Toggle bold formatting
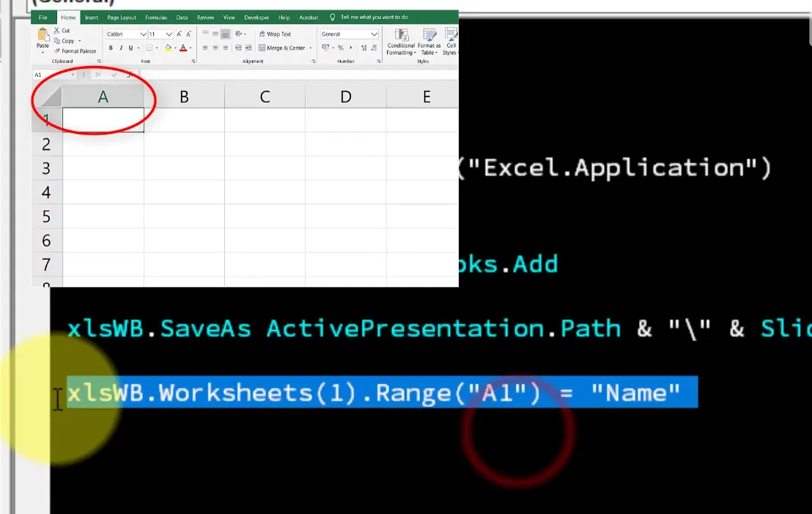812x514 pixels. pos(111,48)
